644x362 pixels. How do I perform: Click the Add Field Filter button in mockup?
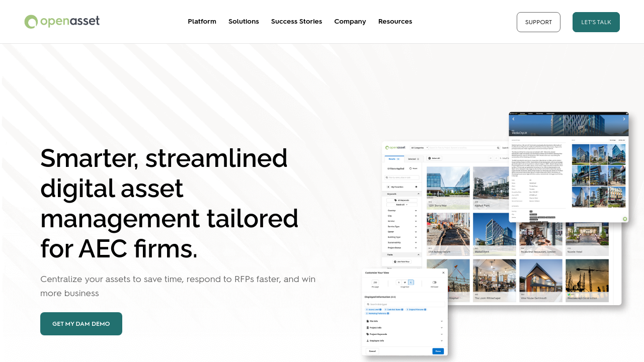click(x=401, y=261)
